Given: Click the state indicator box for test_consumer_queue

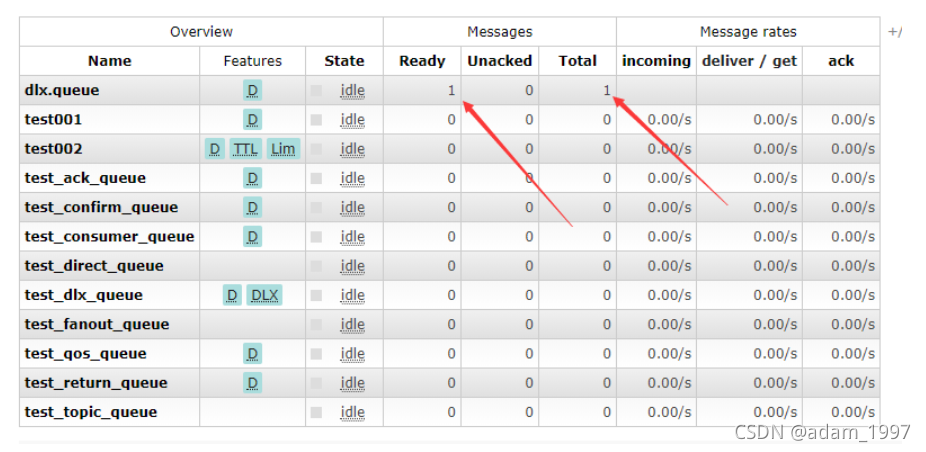Looking at the screenshot, I should click(x=317, y=237).
